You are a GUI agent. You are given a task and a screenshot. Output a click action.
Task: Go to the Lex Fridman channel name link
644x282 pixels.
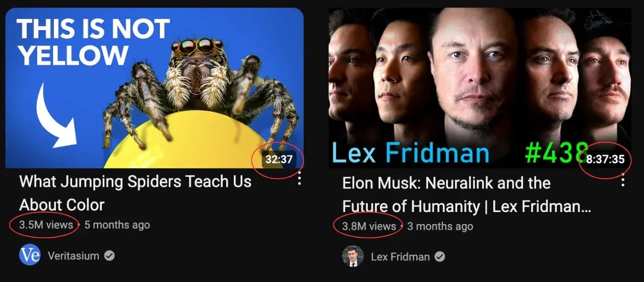[400, 257]
